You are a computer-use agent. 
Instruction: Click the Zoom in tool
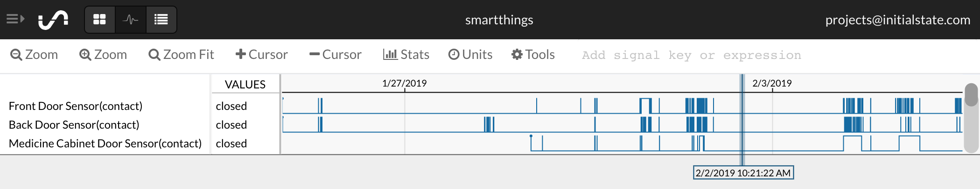pyautogui.click(x=103, y=55)
